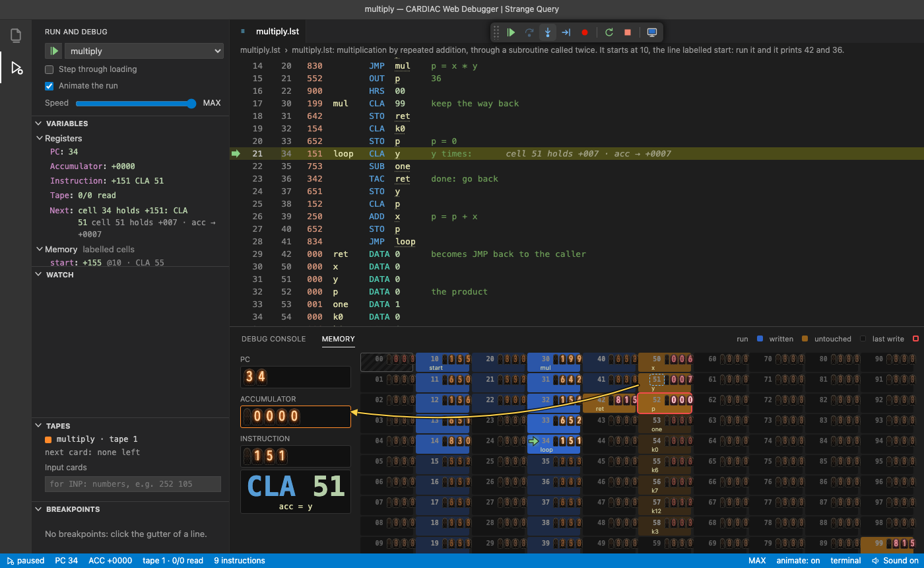Click the multiply.lst breadcrumb item
The height and width of the screenshot is (568, 924).
pos(260,50)
